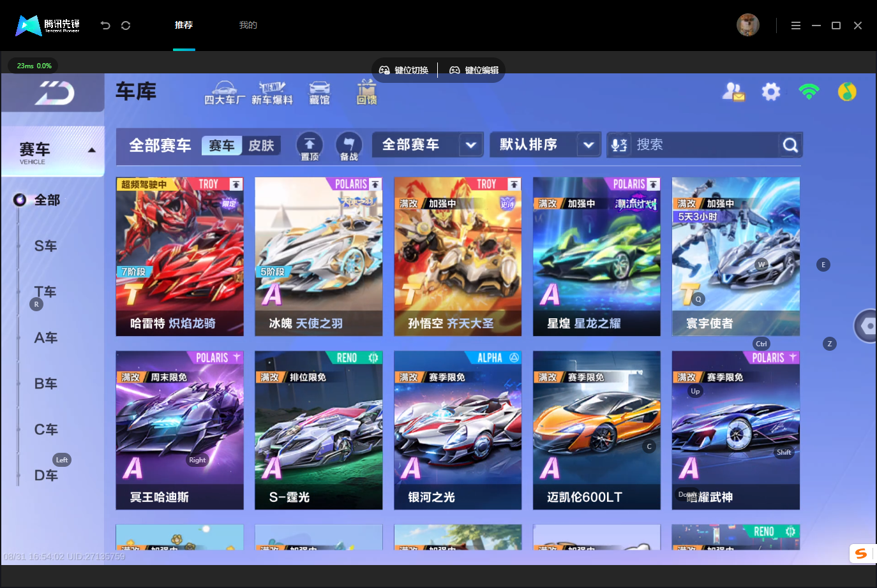Select the 冥王哈迪斯 car card
This screenshot has width=877, height=588.
tap(180, 430)
